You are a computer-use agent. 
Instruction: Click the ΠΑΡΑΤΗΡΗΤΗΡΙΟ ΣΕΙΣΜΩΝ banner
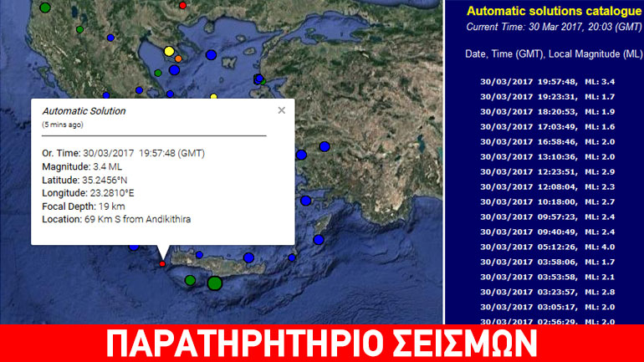coord(322,343)
